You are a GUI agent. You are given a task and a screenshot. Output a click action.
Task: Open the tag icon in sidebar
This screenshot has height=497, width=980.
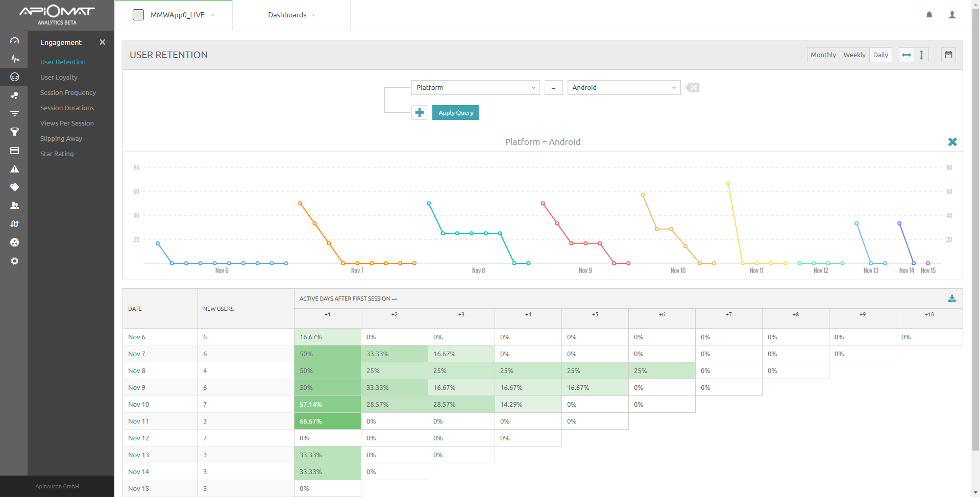coord(14,187)
